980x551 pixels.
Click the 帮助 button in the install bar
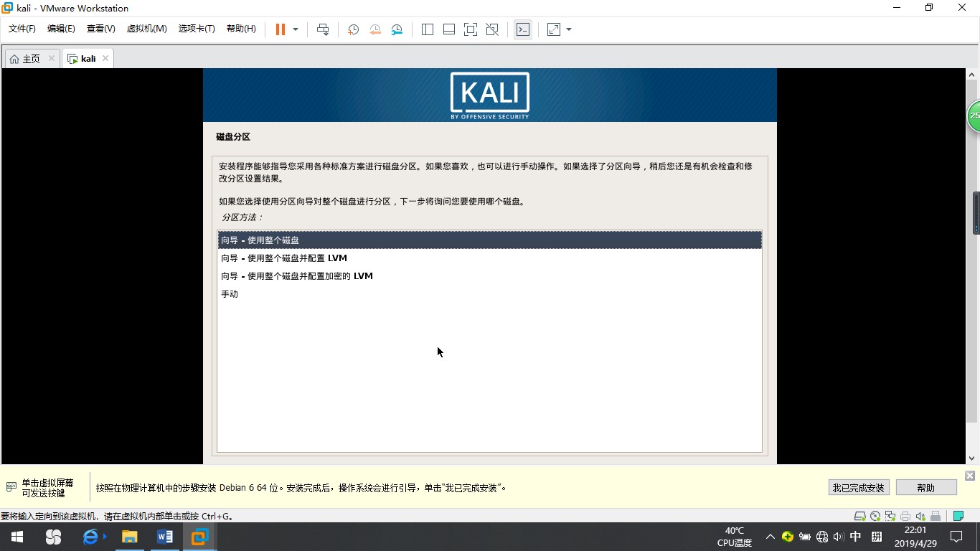pos(926,488)
